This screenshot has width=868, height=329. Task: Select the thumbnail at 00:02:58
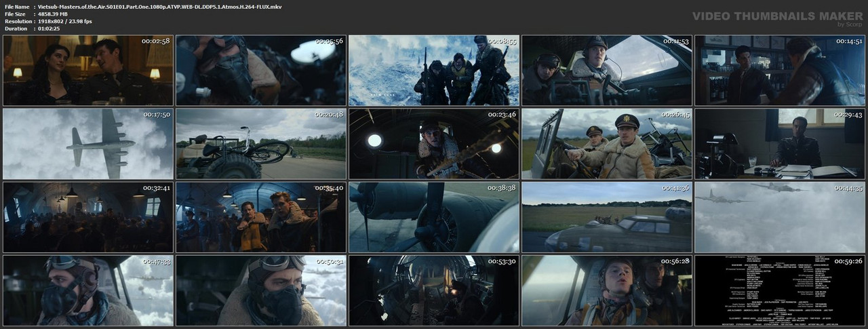tap(88, 71)
